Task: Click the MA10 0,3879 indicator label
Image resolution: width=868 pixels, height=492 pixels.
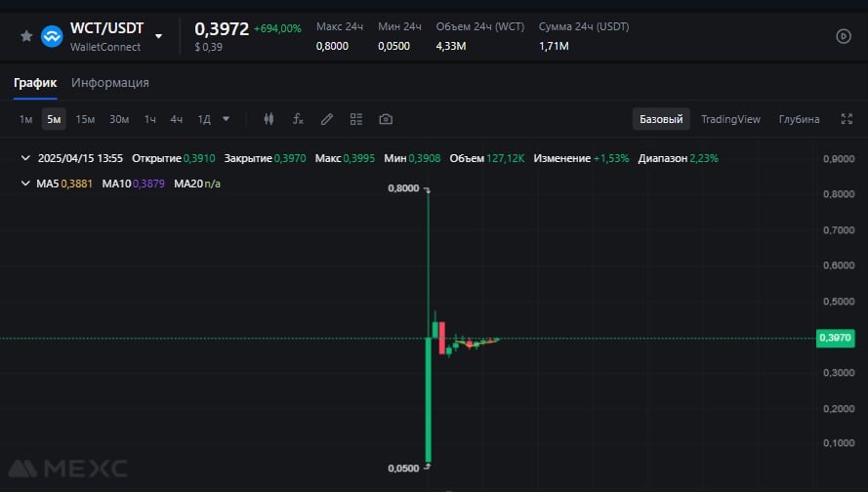Action: point(134,184)
